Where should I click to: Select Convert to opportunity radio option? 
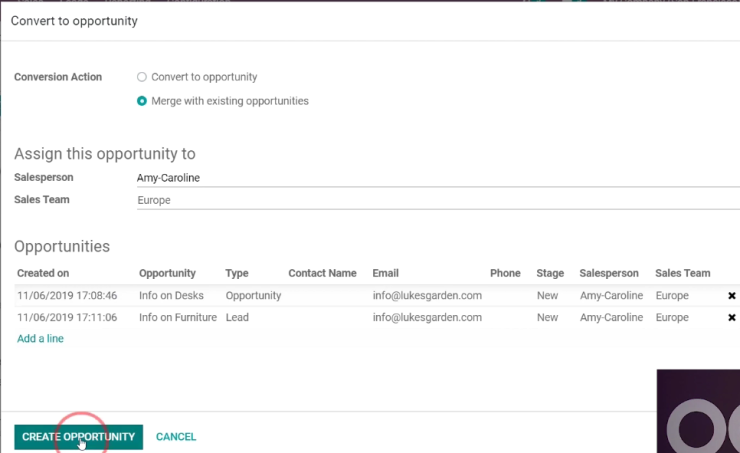point(142,77)
